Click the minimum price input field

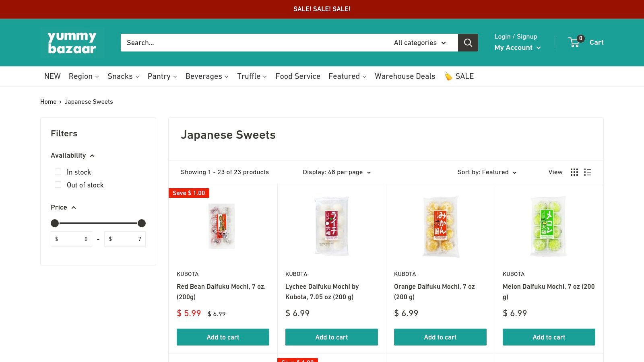[72, 239]
